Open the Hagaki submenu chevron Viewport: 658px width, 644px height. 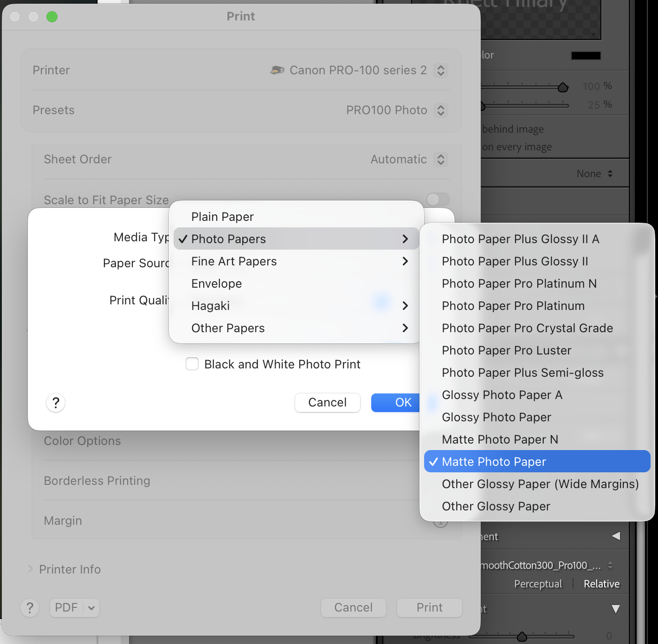(x=405, y=306)
